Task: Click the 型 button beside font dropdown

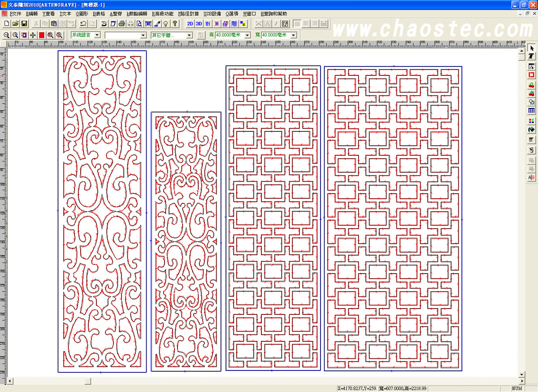Action: (x=201, y=35)
